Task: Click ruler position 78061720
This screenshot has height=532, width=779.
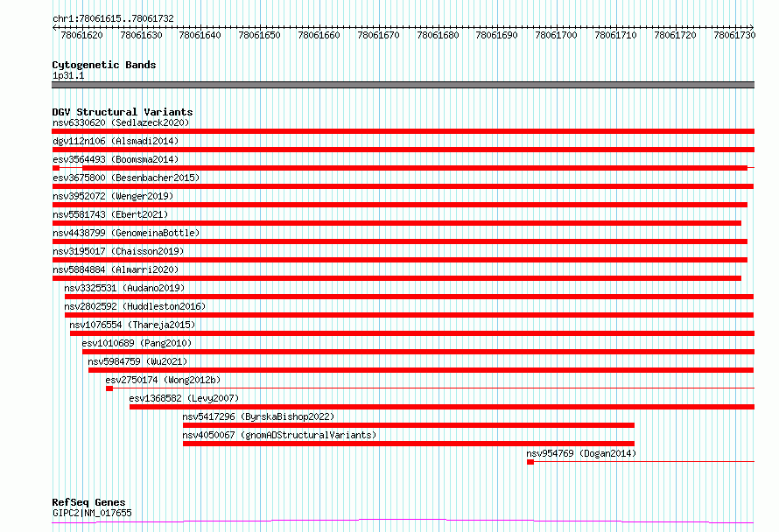Action: click(x=676, y=35)
